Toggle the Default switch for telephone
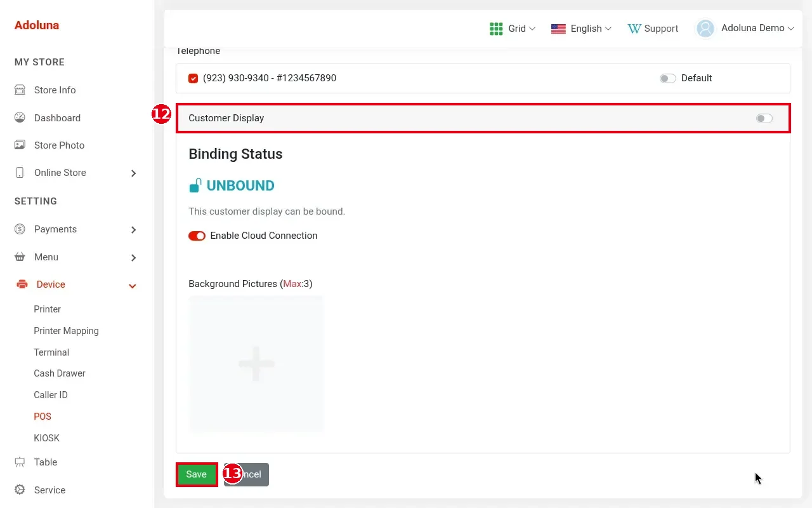812x508 pixels. (667, 78)
